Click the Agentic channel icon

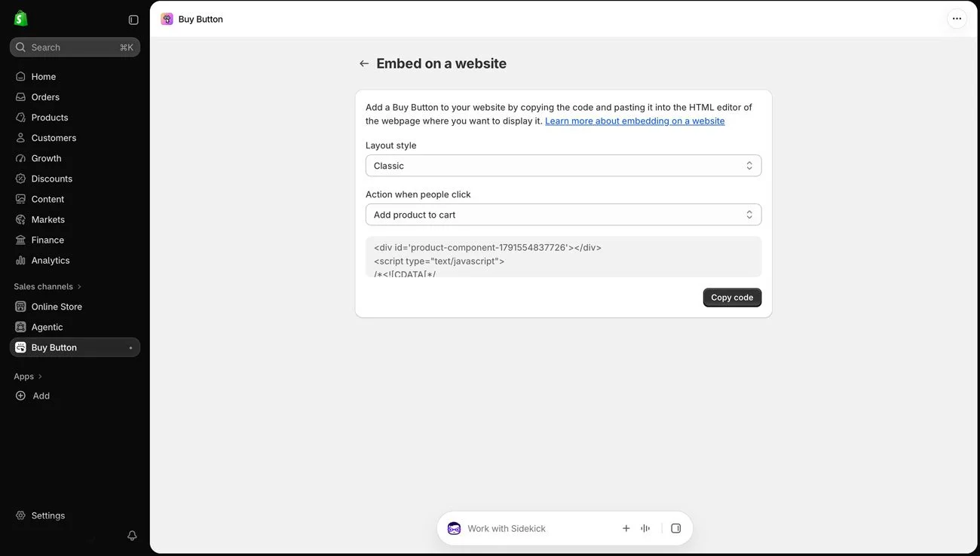coord(20,327)
